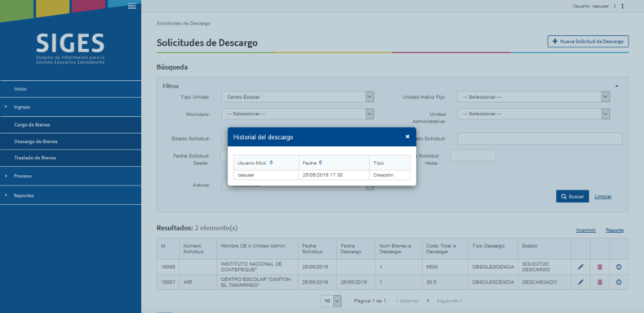Click the Limpiar link
644x313 pixels.
coord(602,197)
